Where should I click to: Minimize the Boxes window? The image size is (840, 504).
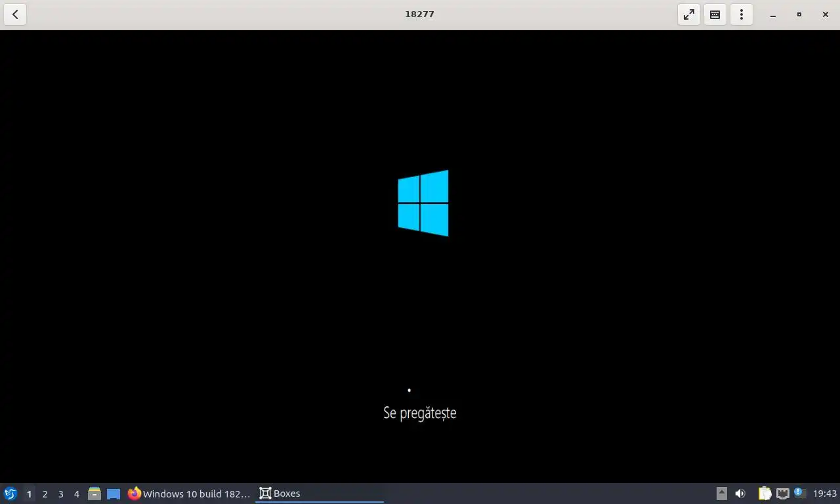(x=773, y=14)
